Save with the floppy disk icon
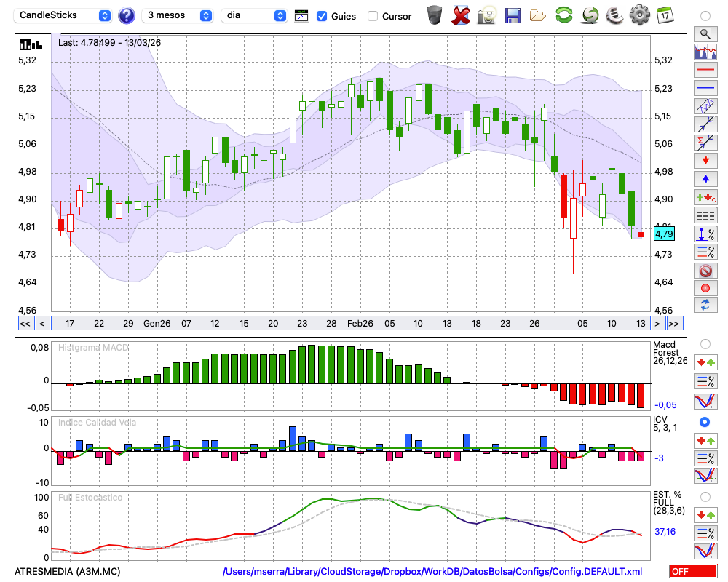The image size is (728, 582). [513, 15]
